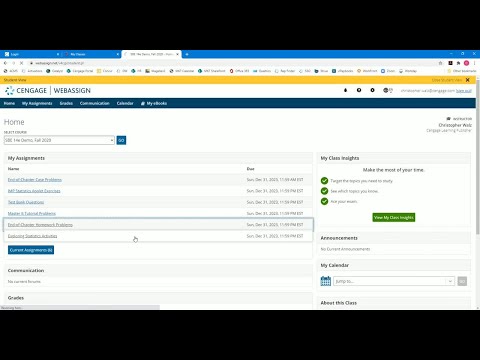The width and height of the screenshot is (480, 360).
Task: Open the Cengage Portal bookmark
Action: point(80,71)
